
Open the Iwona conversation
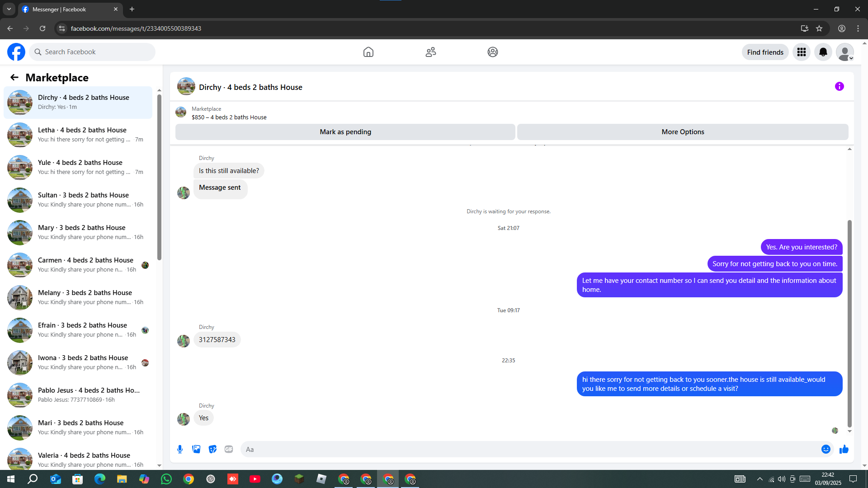tap(78, 363)
